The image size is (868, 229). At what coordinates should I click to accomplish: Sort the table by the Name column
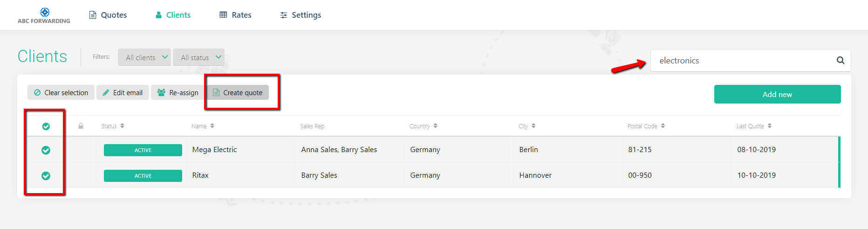coord(203,126)
